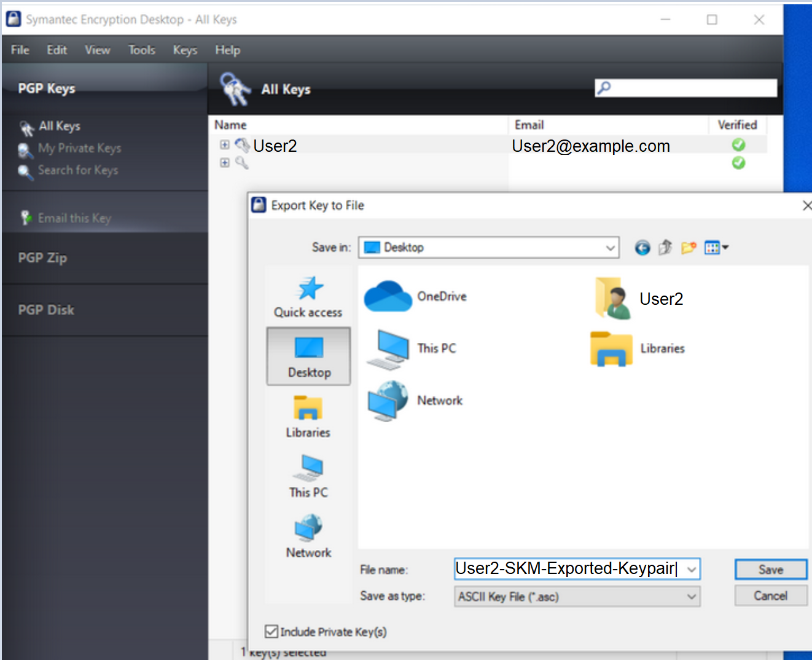Click the Export Key dialog title icon
This screenshot has height=660, width=812.
(x=259, y=205)
